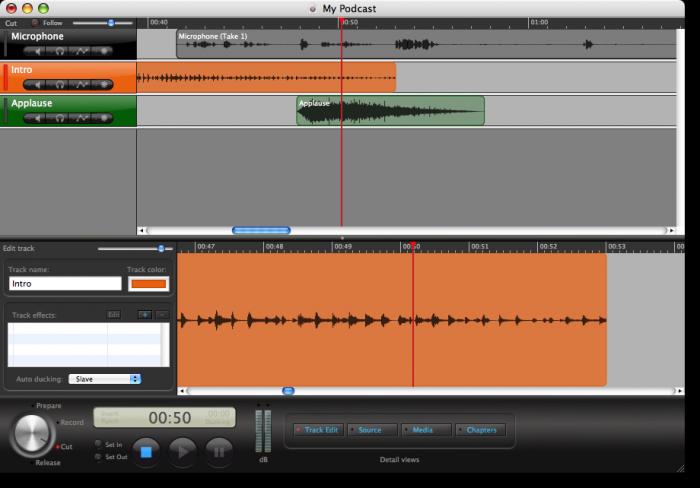Open the orange Track color swatch
The image size is (700, 488).
[x=149, y=284]
